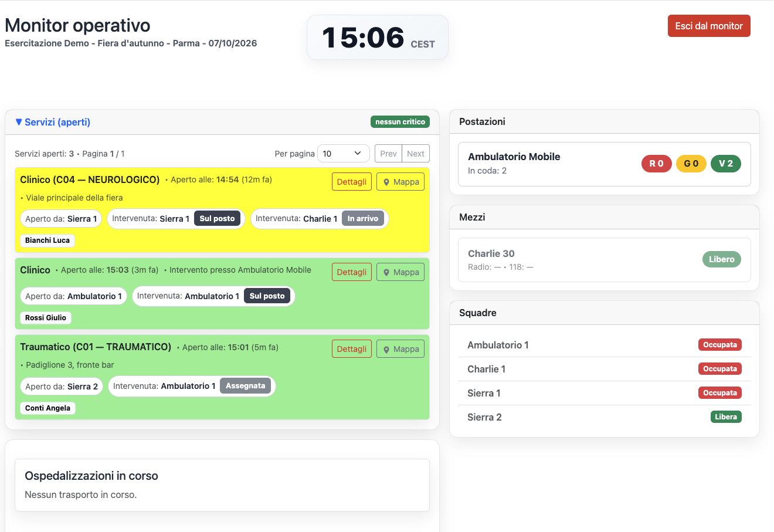Click the patient tag Bianchi Luca
774x532 pixels.
pos(47,240)
